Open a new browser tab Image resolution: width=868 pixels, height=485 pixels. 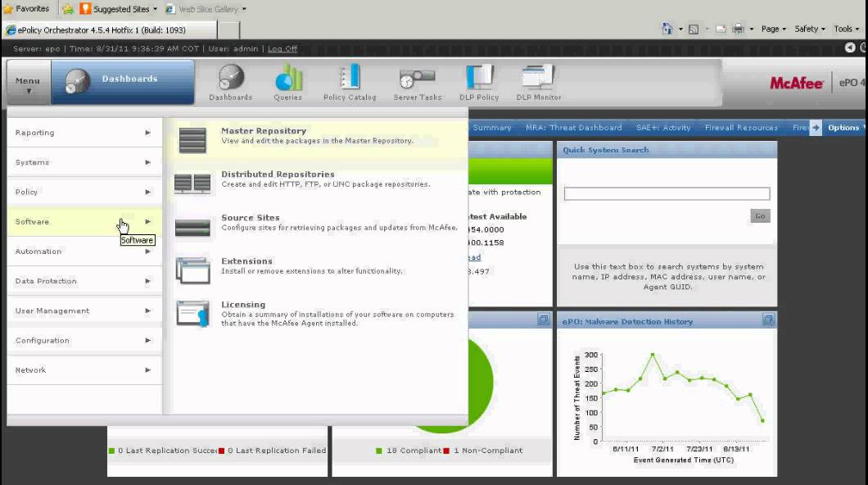pyautogui.click(x=228, y=30)
